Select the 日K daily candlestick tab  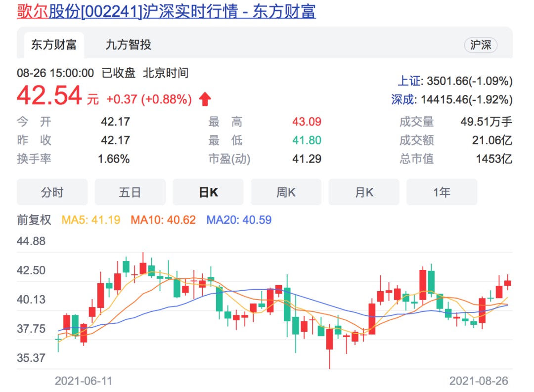click(x=208, y=192)
